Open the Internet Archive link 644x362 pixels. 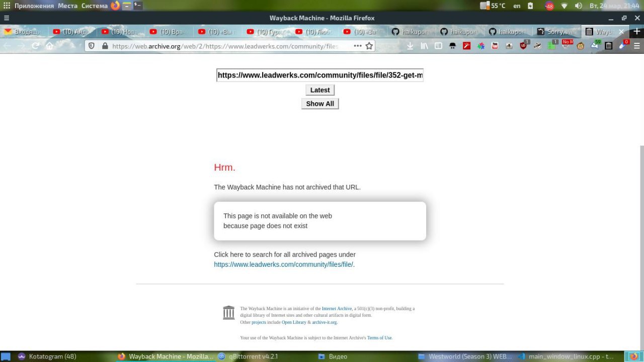point(337,309)
